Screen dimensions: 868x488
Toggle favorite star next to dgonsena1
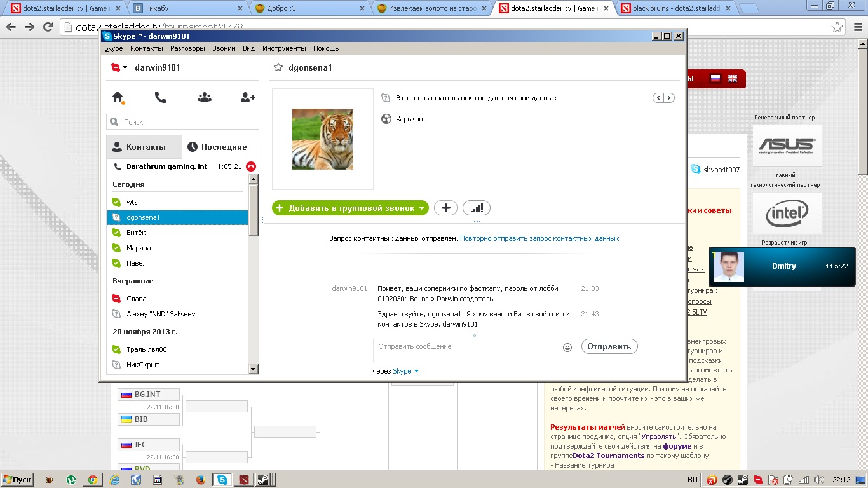[278, 67]
